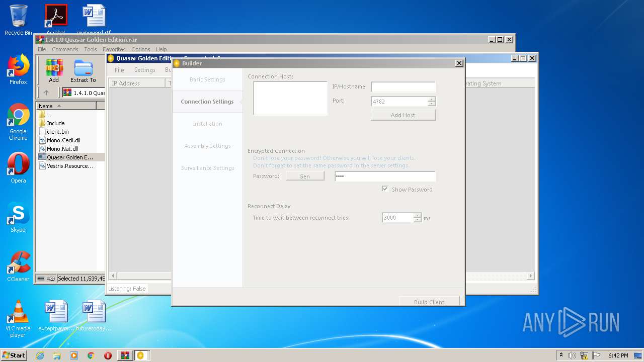Close the Builder dialog
The width and height of the screenshot is (644, 362).
(x=459, y=63)
